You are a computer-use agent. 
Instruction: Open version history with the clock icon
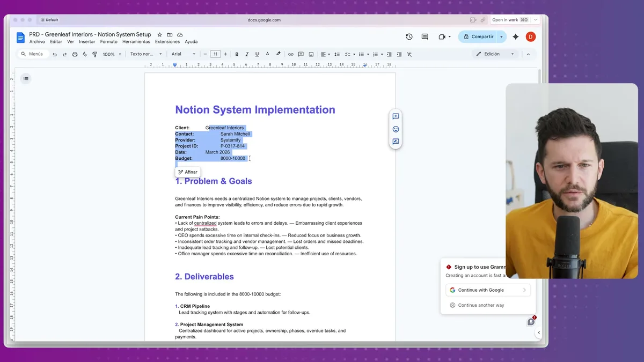[408, 36]
